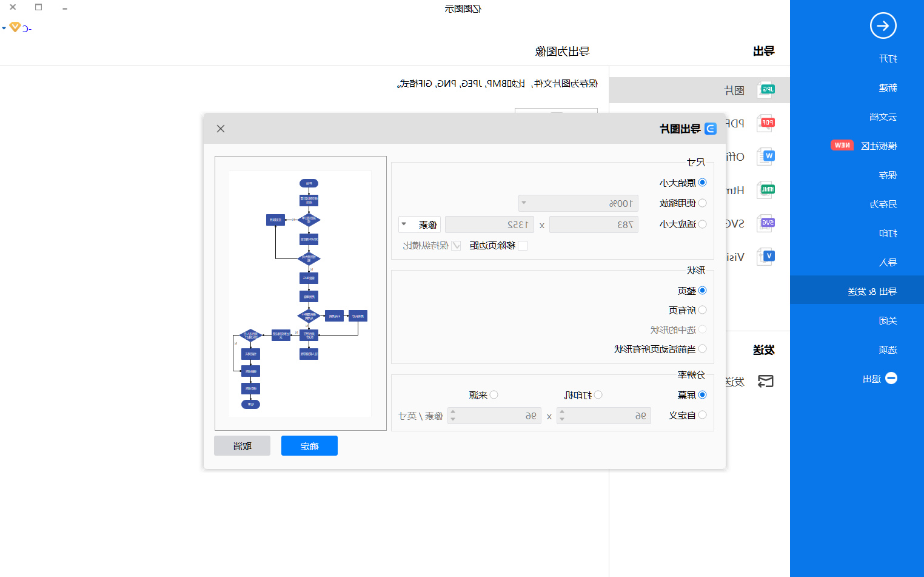Open the 100% zoom scale dropdown
924x577 pixels.
click(578, 203)
